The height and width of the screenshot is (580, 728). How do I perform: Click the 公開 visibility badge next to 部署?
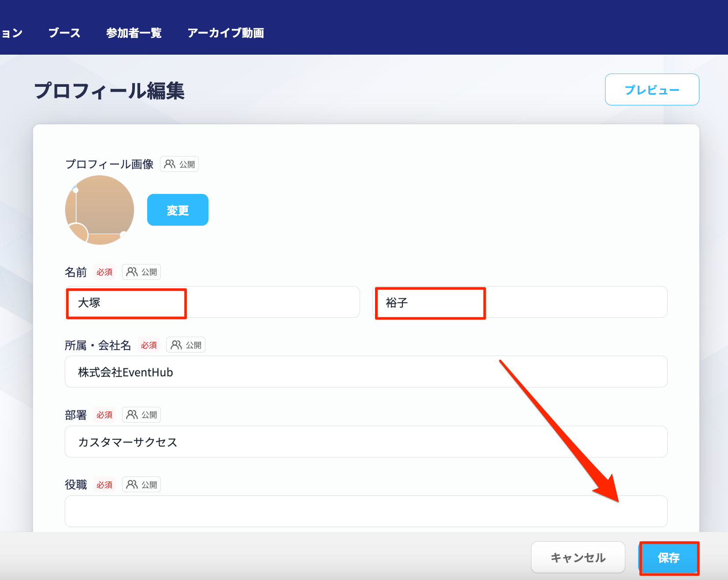[x=141, y=415]
